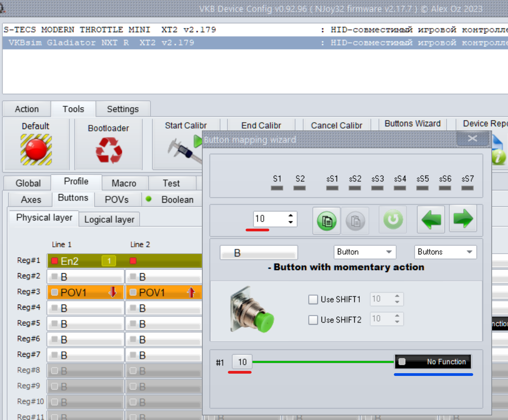
Task: Increase the SHIFT2 value spinner
Action: 397,316
